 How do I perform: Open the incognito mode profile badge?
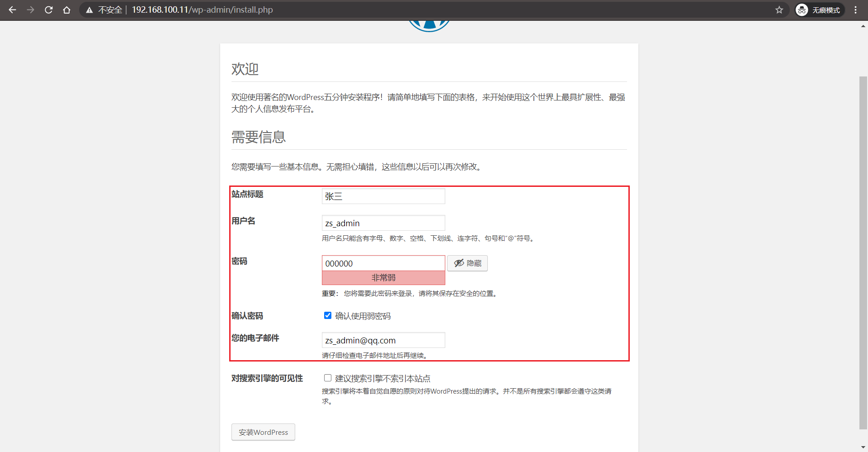coord(820,10)
